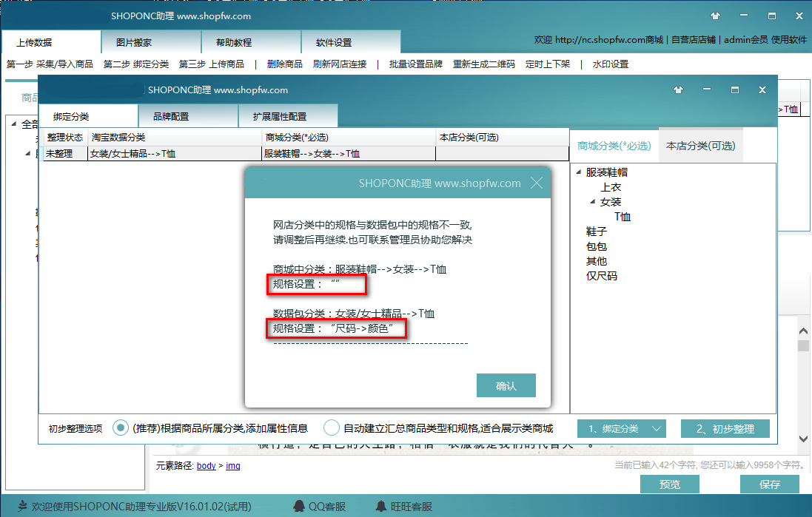Click the skin shirt icon in main title bar

[x=715, y=16]
